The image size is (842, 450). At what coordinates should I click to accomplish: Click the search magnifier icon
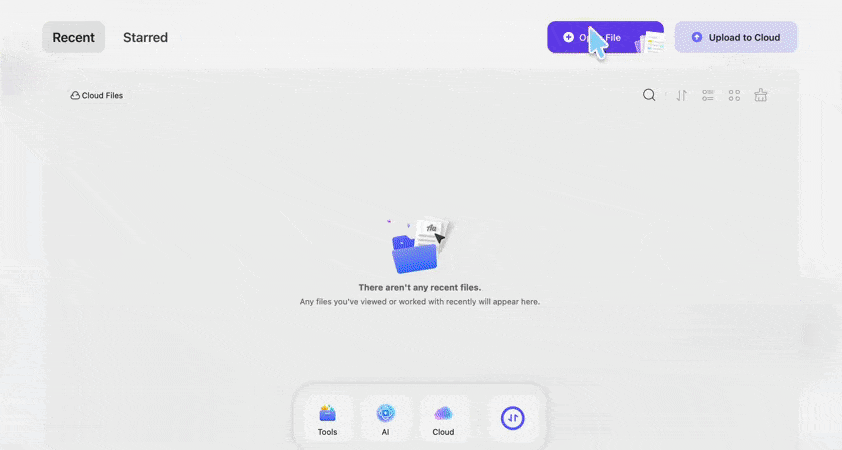[649, 95]
